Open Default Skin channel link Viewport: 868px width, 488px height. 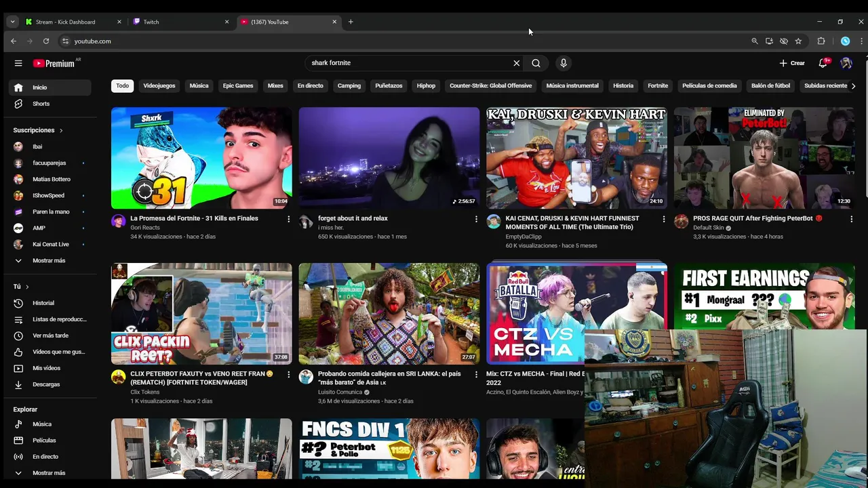[709, 228]
